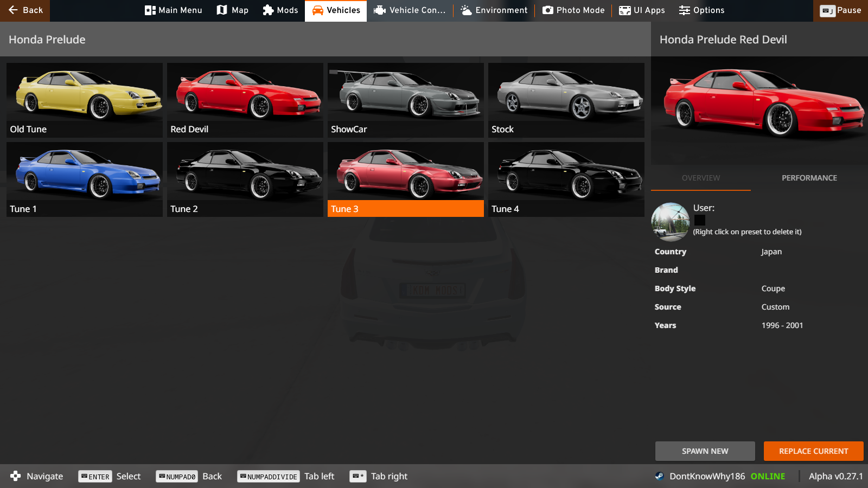The image size is (868, 488).
Task: Click the Vehicle Config engine icon
Action: (380, 10)
